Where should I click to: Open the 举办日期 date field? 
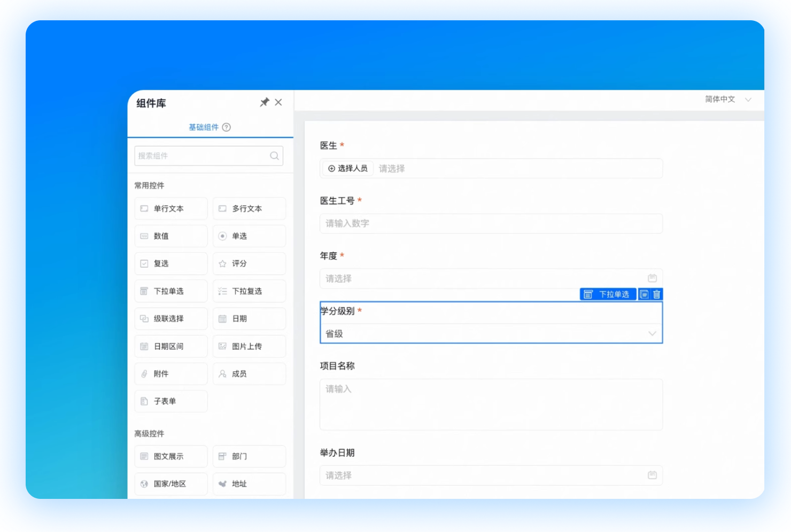pyautogui.click(x=491, y=475)
